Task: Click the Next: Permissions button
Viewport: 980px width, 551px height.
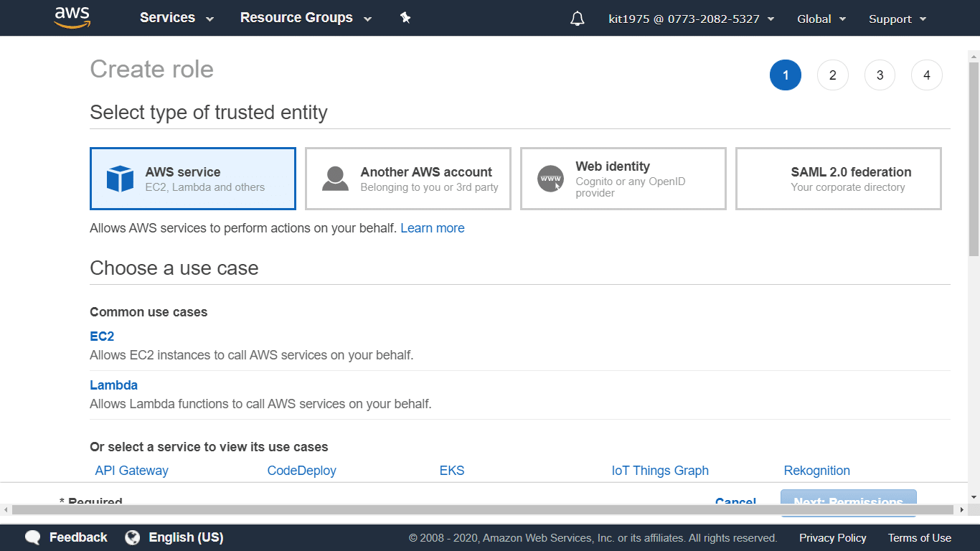Action: pyautogui.click(x=848, y=501)
